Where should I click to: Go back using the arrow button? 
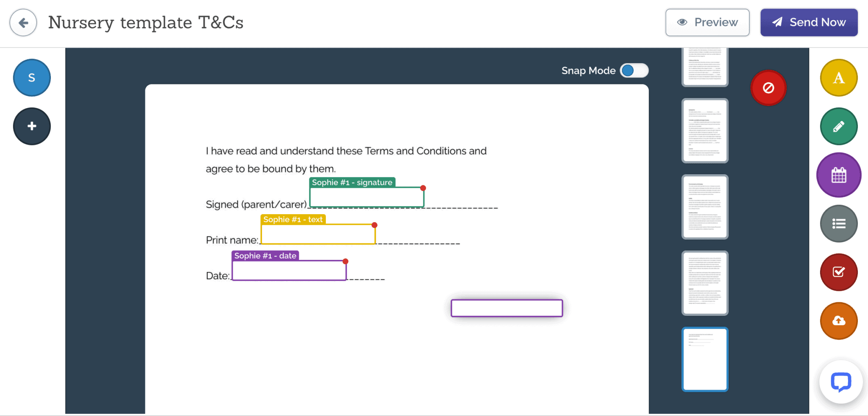tap(23, 22)
